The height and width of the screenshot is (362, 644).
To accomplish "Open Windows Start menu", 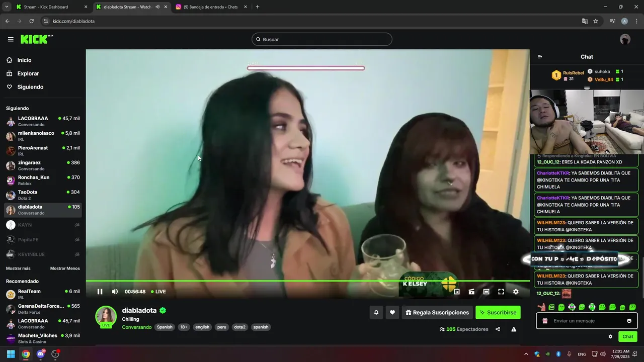I will click(11, 354).
